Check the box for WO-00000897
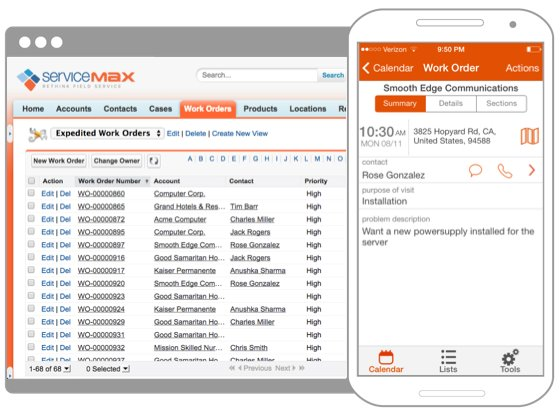Viewport: 560px width, 420px height. (31, 244)
